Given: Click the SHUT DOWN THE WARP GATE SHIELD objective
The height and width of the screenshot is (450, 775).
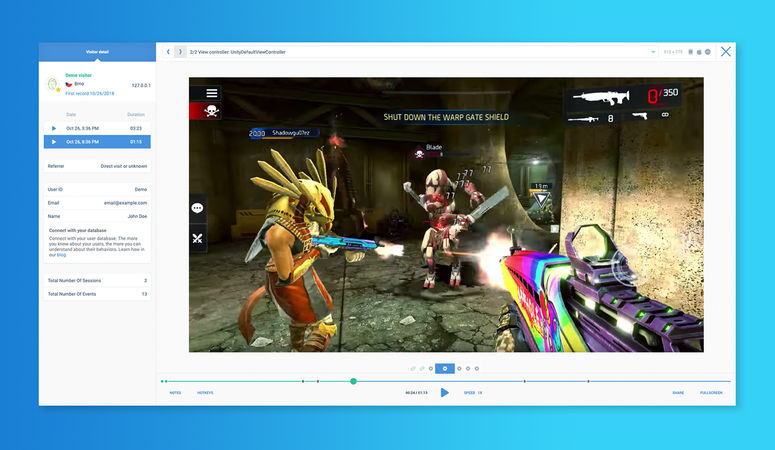Looking at the screenshot, I should (446, 117).
